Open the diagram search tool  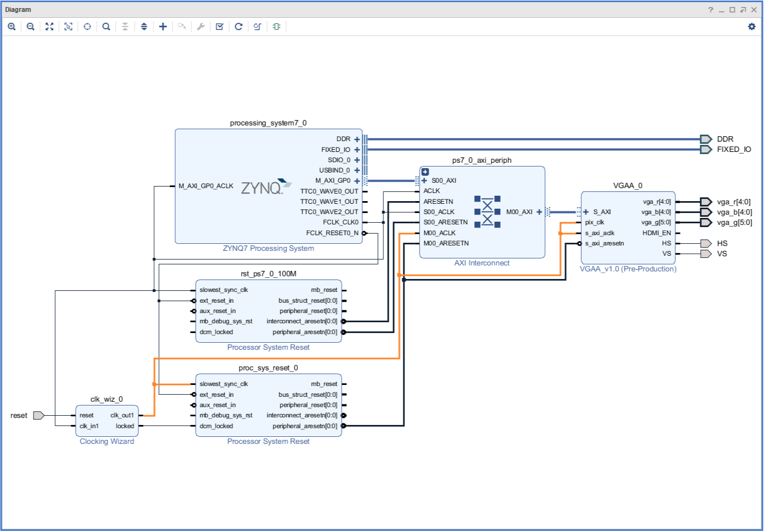(x=106, y=26)
